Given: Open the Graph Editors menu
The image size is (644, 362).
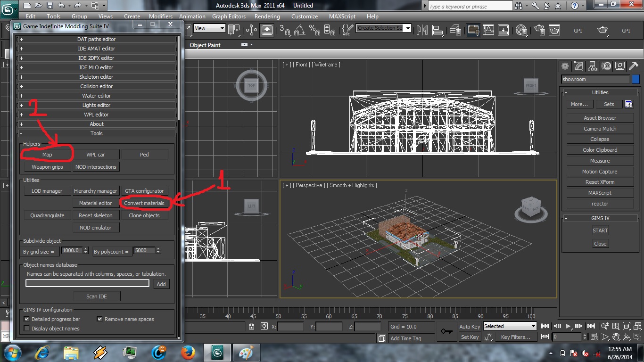Looking at the screenshot, I should [229, 16].
